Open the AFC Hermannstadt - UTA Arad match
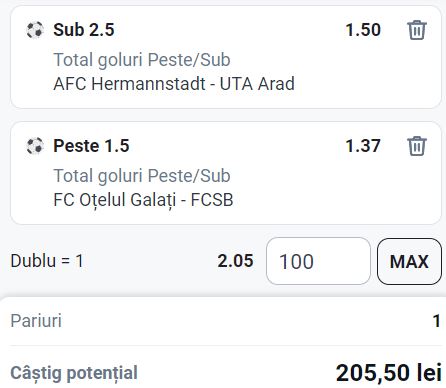 174,84
